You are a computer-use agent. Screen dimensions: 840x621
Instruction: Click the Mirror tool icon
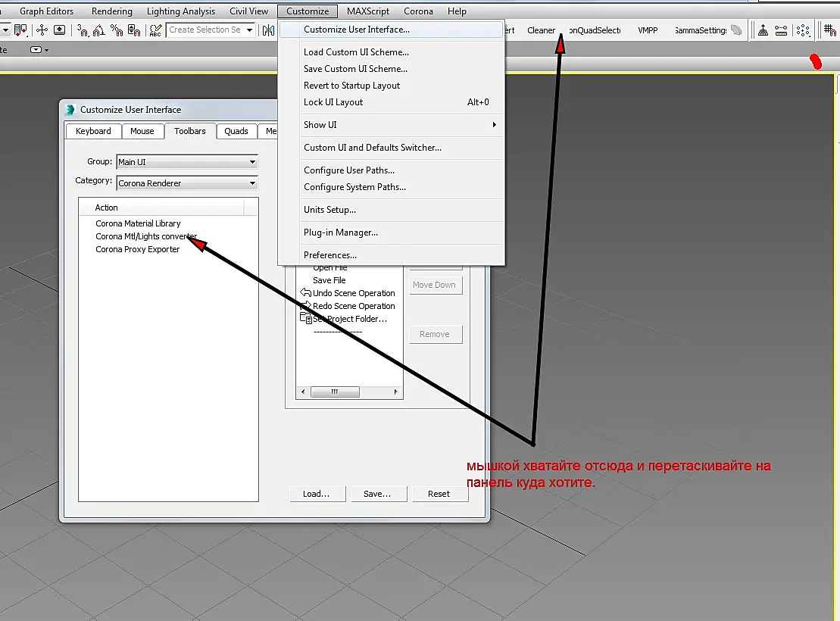(268, 30)
